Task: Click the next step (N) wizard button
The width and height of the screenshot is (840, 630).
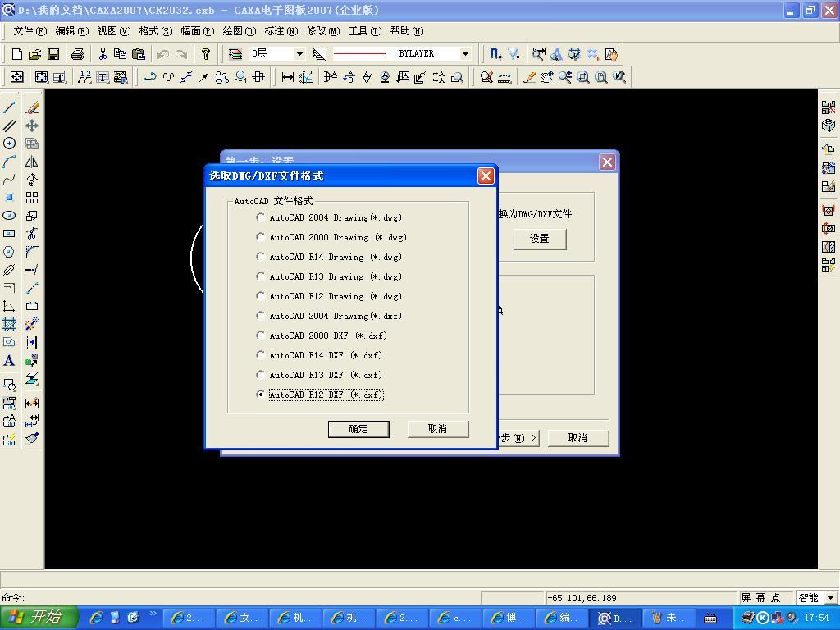Action: pyautogui.click(x=518, y=438)
